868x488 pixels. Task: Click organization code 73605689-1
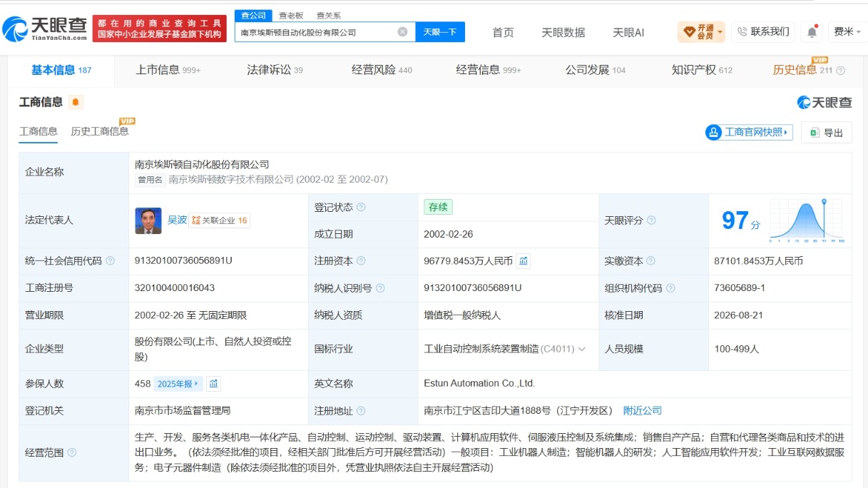(x=740, y=288)
